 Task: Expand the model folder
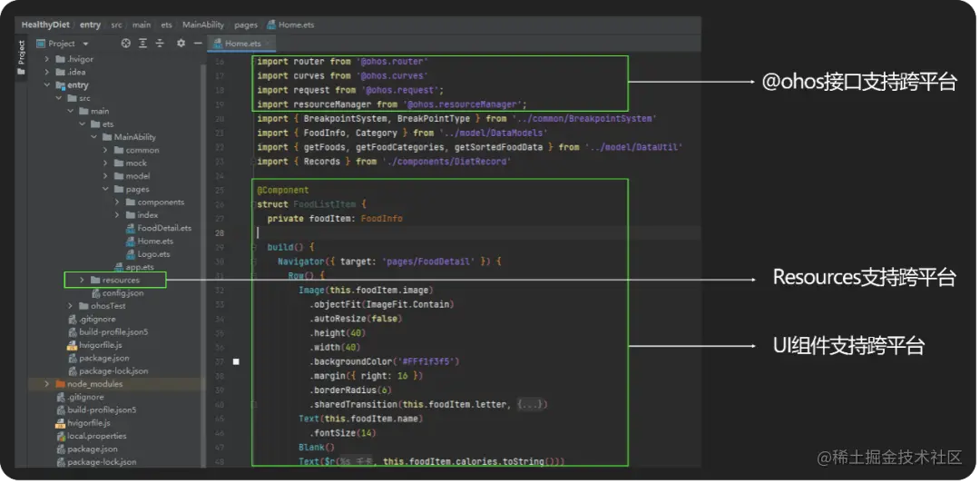point(105,176)
